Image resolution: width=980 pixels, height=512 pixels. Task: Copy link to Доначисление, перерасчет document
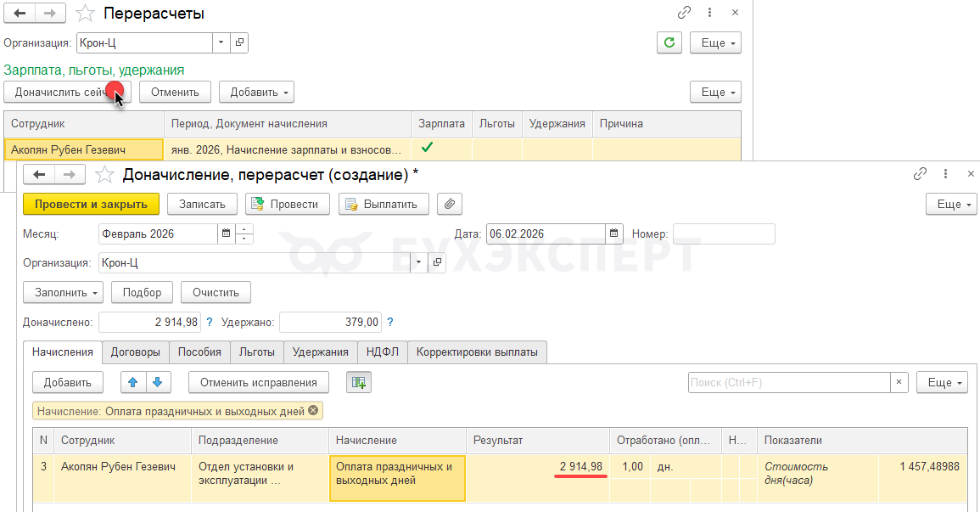[920, 174]
